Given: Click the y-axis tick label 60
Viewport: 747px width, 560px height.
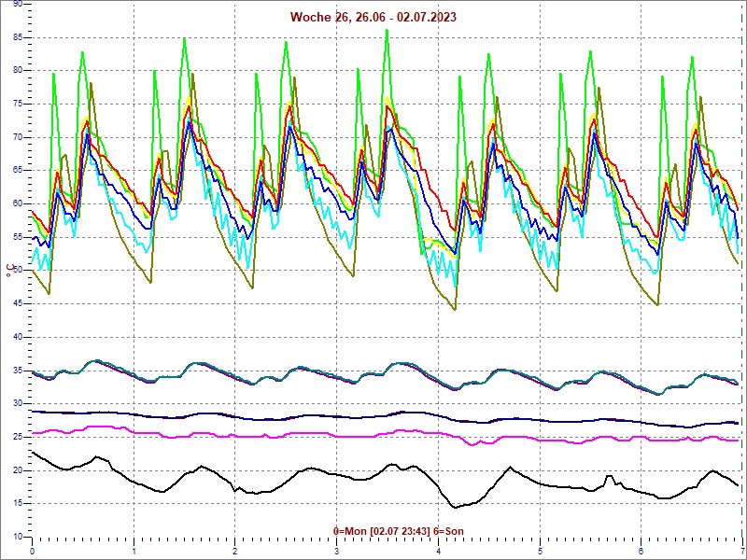Looking at the screenshot, I should pyautogui.click(x=17, y=203).
